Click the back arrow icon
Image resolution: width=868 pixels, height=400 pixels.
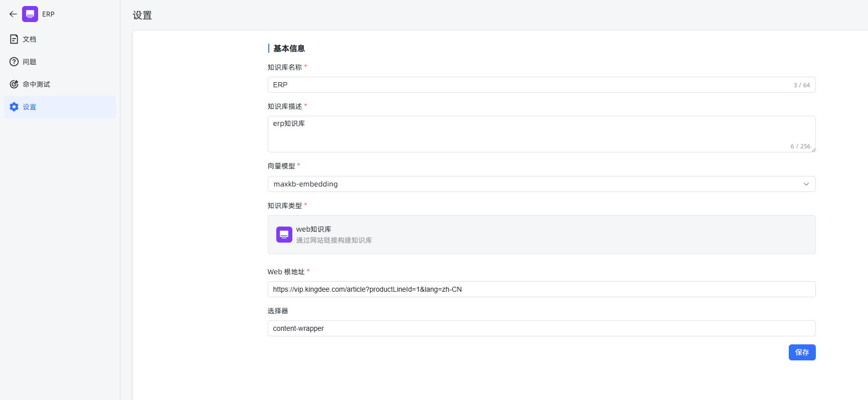point(13,14)
